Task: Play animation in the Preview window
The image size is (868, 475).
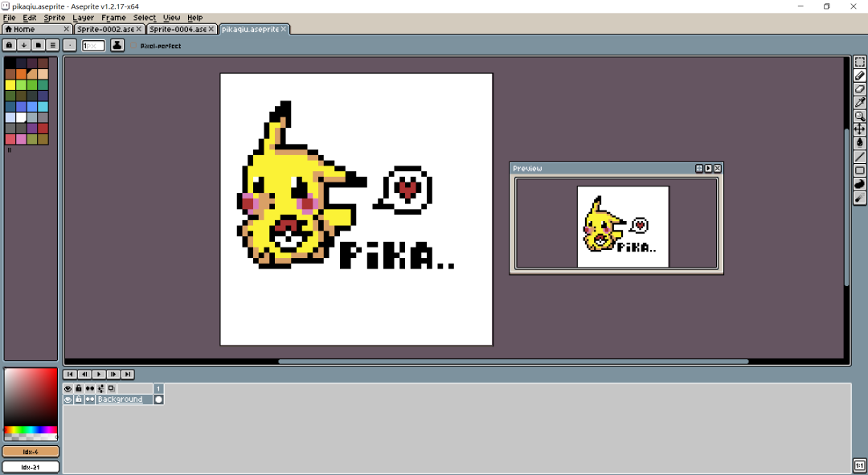Action: 708,168
